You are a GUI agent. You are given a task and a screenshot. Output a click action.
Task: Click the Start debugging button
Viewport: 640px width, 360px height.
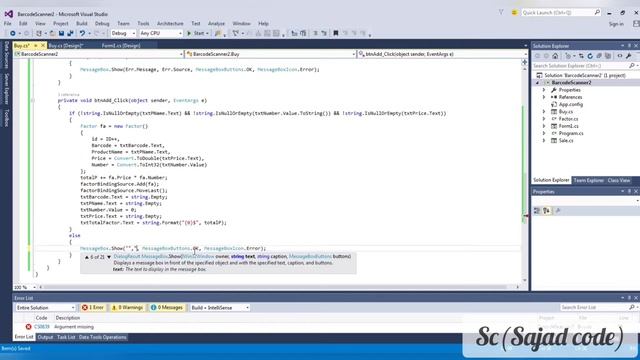tap(198, 33)
